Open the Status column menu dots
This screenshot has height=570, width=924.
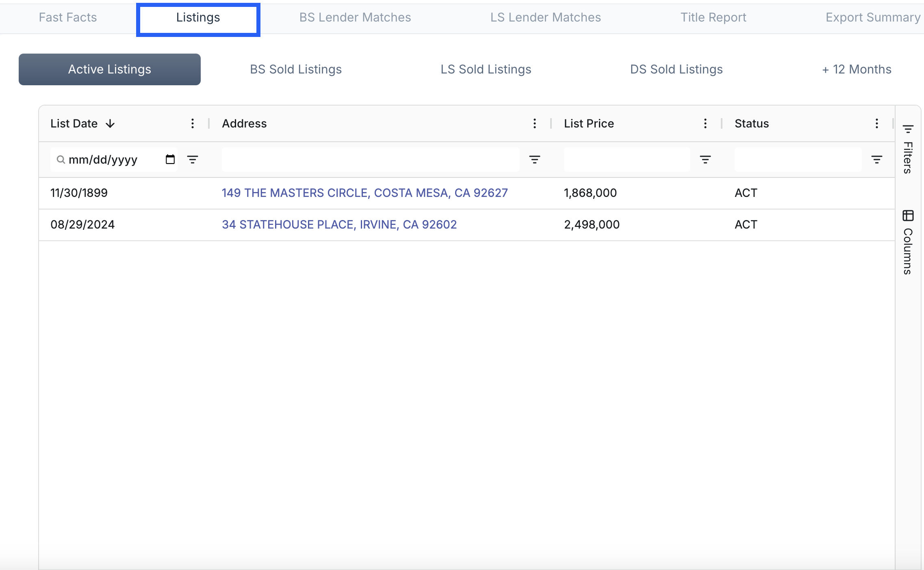click(x=877, y=123)
